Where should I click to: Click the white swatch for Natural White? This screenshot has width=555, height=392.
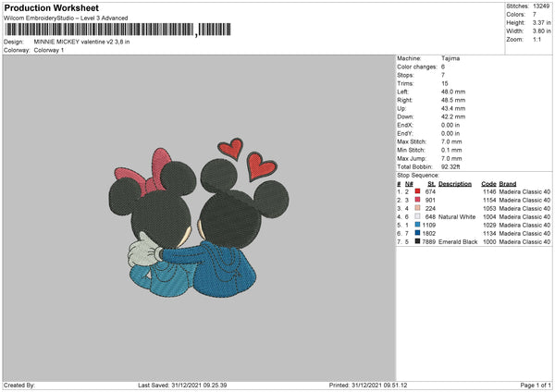click(417, 216)
